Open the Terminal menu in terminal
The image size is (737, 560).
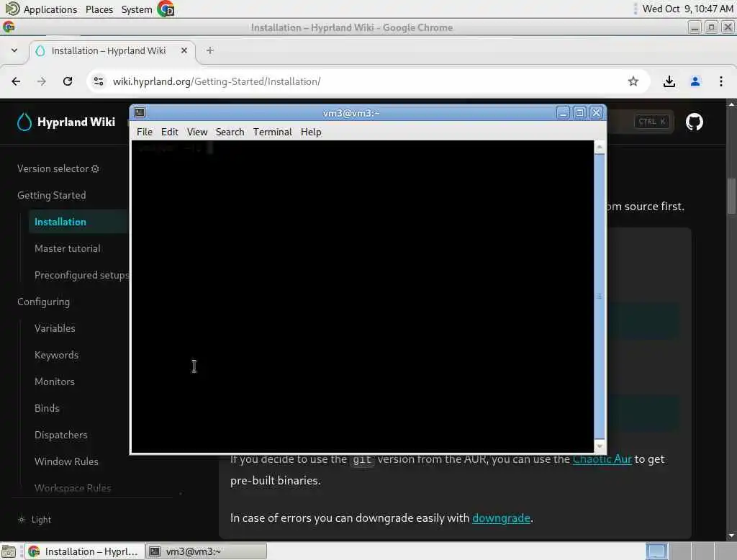(273, 132)
